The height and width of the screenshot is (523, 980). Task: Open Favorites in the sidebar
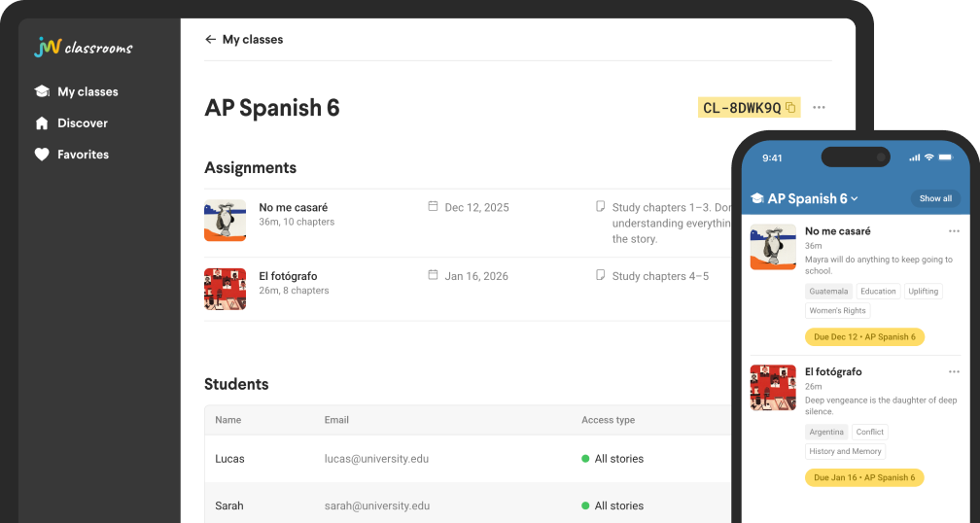(83, 155)
